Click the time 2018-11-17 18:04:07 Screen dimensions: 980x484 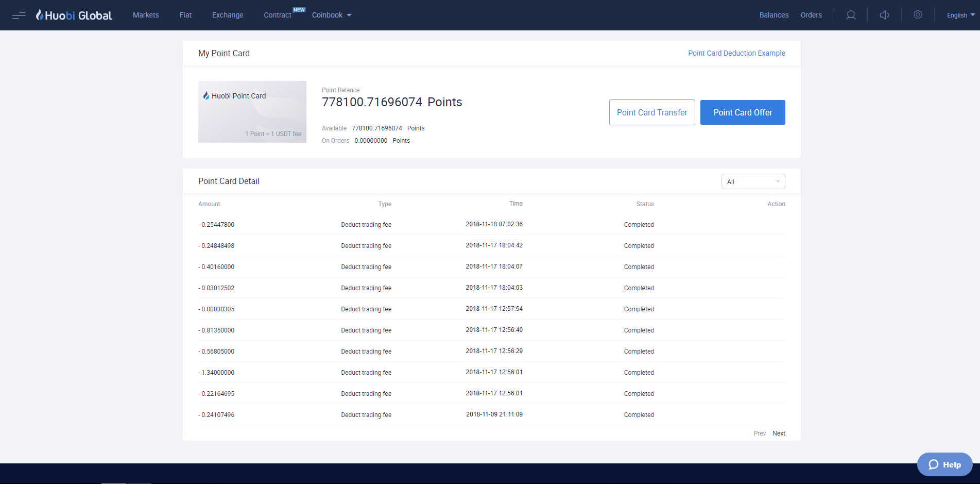pos(494,266)
